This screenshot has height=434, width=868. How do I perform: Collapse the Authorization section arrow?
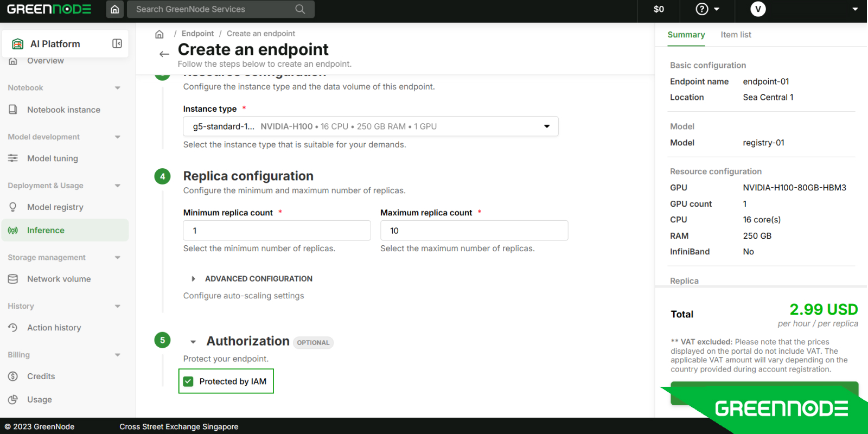[193, 342]
